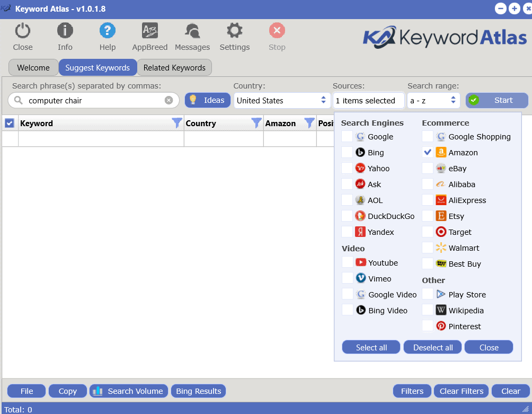Clear the search phrase with X icon
This screenshot has height=414, width=532.
[x=169, y=100]
